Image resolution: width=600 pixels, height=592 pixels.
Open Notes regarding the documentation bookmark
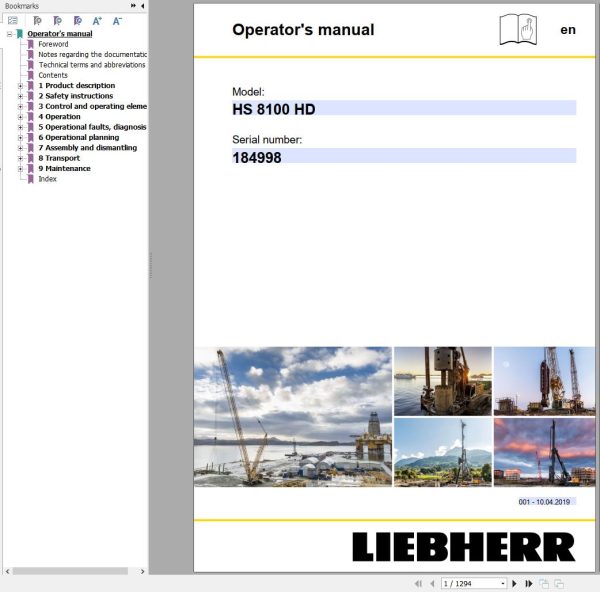[93, 54]
